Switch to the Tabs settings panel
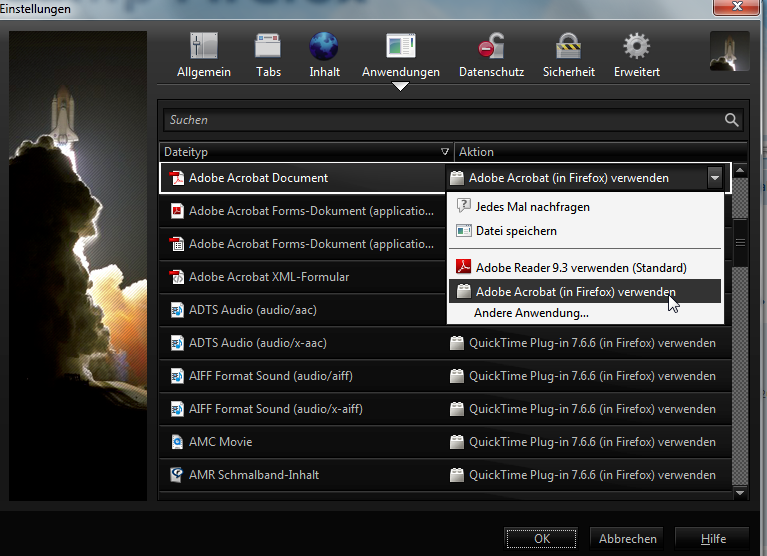Viewport: 767px width, 556px height. (268, 55)
